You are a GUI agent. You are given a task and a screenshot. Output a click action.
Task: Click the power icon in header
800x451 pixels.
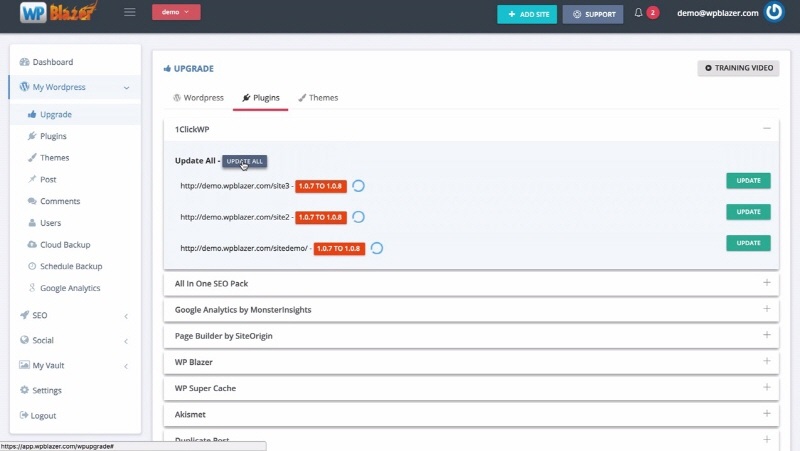click(x=774, y=12)
